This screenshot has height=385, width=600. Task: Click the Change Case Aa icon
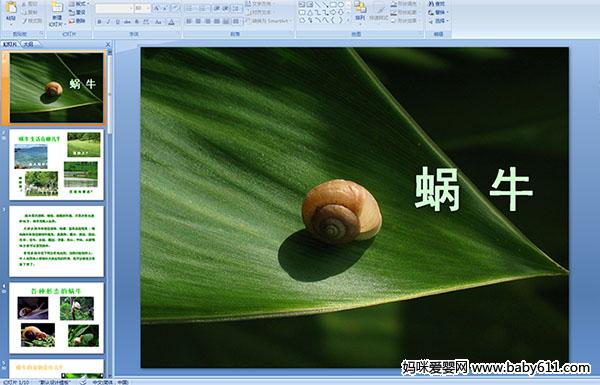[158, 22]
